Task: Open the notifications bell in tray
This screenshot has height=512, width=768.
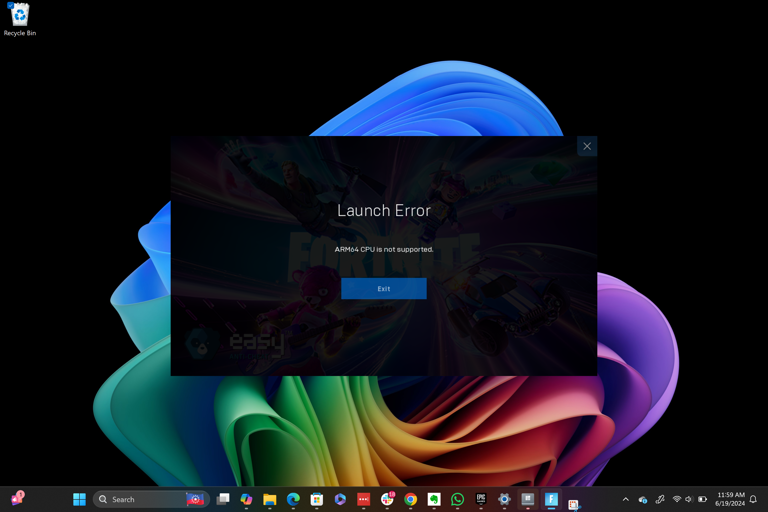Action: coord(753,499)
